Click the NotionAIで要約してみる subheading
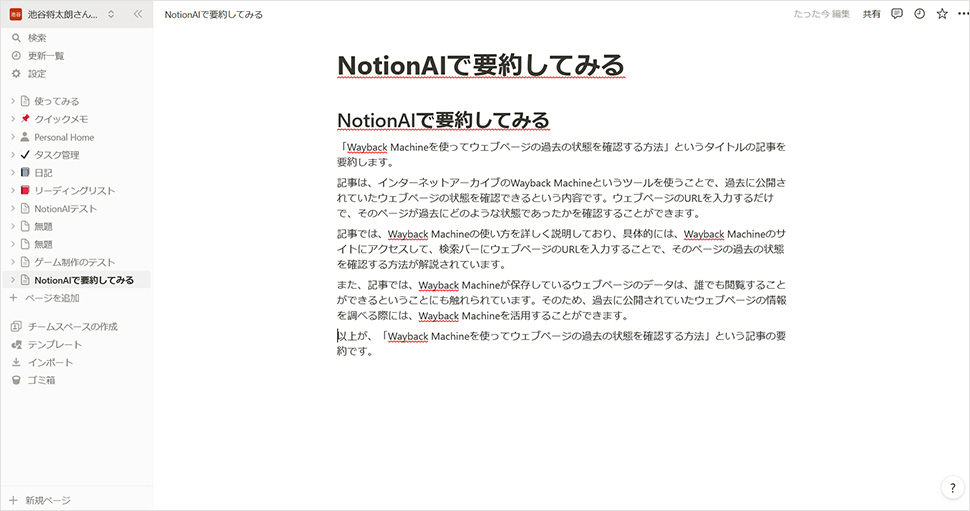Viewport: 970px width, 511px height. 444,120
